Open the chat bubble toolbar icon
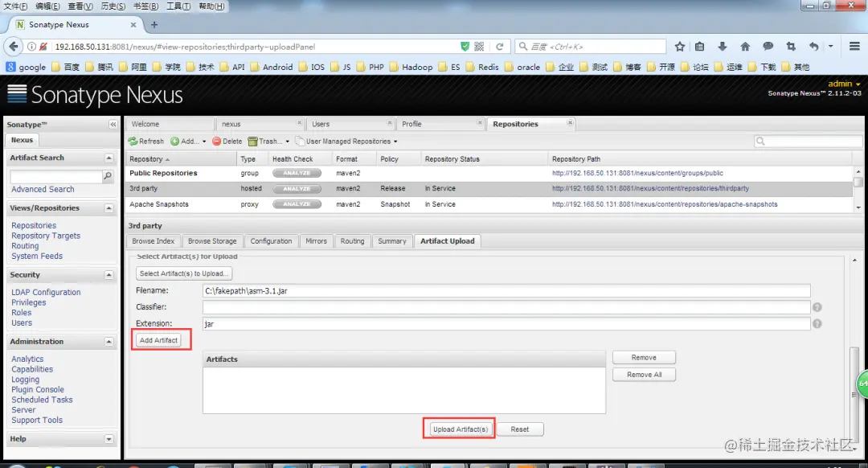 point(768,47)
